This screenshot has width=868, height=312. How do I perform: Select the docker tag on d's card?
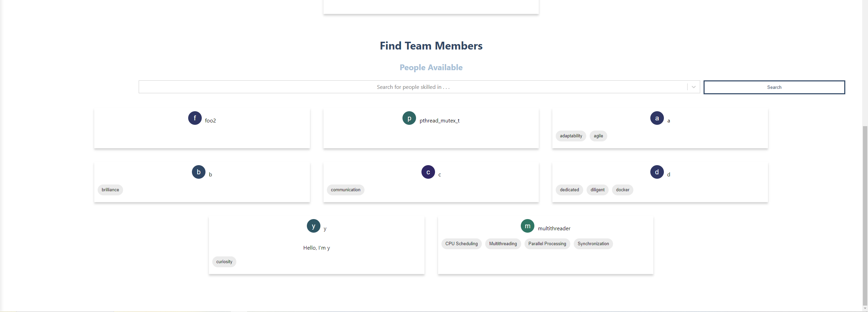(623, 190)
